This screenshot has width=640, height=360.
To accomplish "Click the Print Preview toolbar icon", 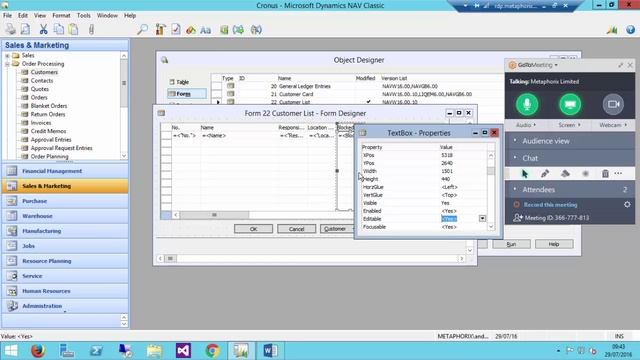I will (x=25, y=29).
